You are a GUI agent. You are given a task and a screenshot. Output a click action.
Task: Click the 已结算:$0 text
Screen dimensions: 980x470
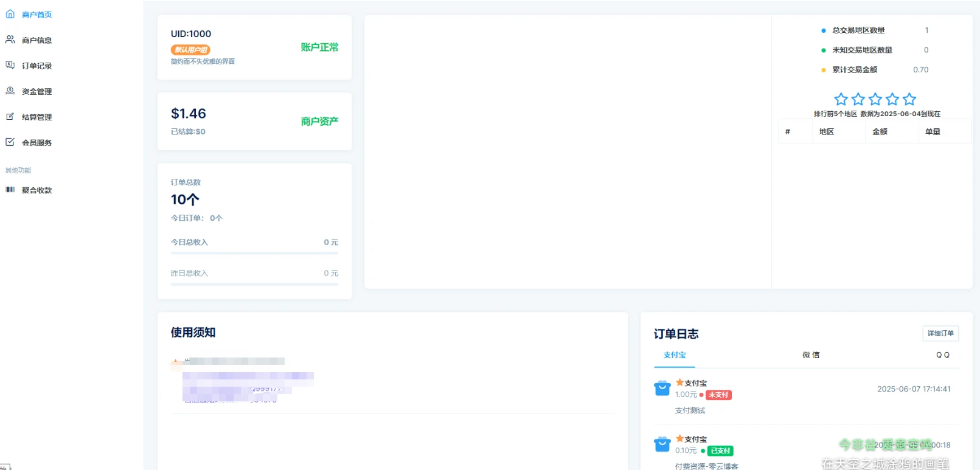click(x=188, y=132)
